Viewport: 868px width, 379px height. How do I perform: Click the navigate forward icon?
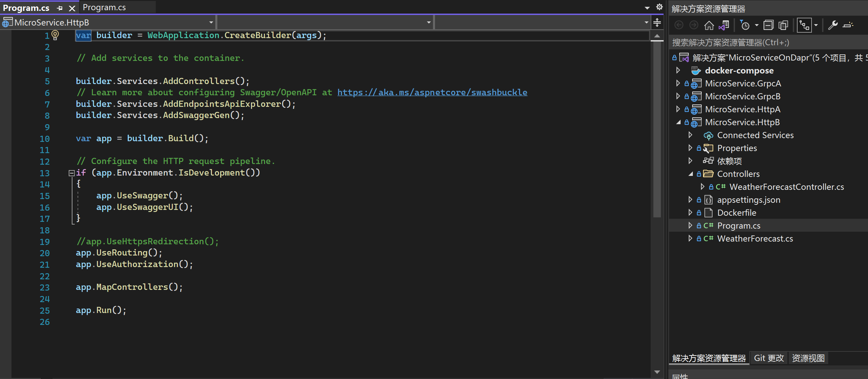click(x=692, y=24)
